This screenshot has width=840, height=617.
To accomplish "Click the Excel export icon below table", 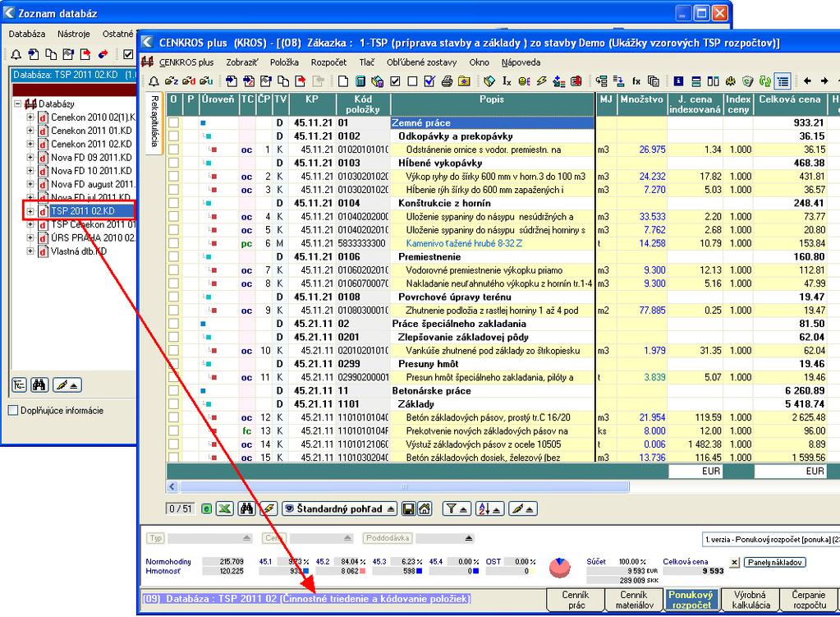I will click(224, 509).
